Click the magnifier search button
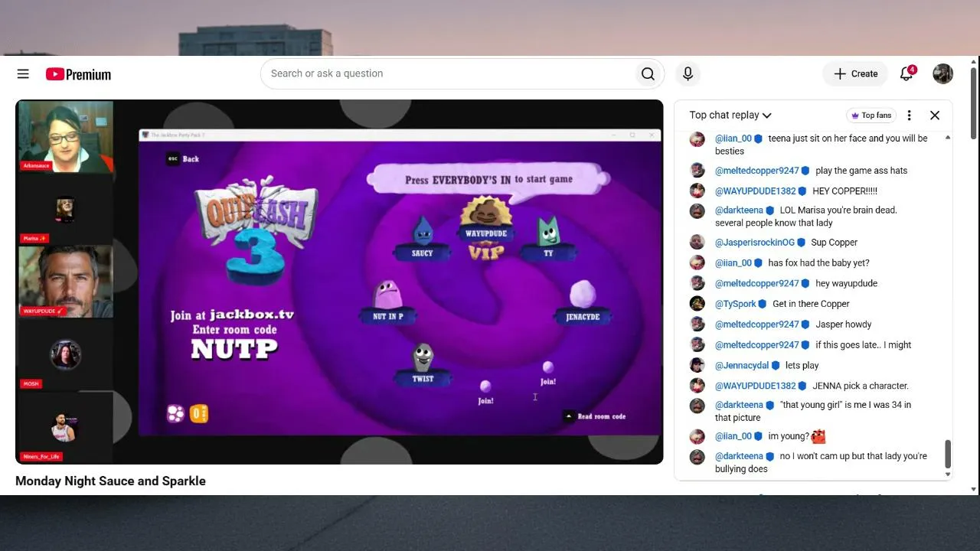Image resolution: width=980 pixels, height=551 pixels. [x=648, y=73]
